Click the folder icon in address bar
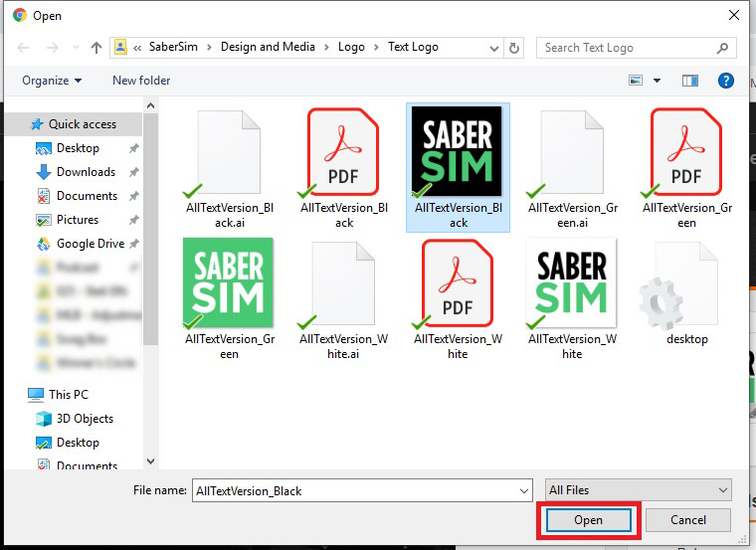The width and height of the screenshot is (756, 550). pyautogui.click(x=120, y=47)
